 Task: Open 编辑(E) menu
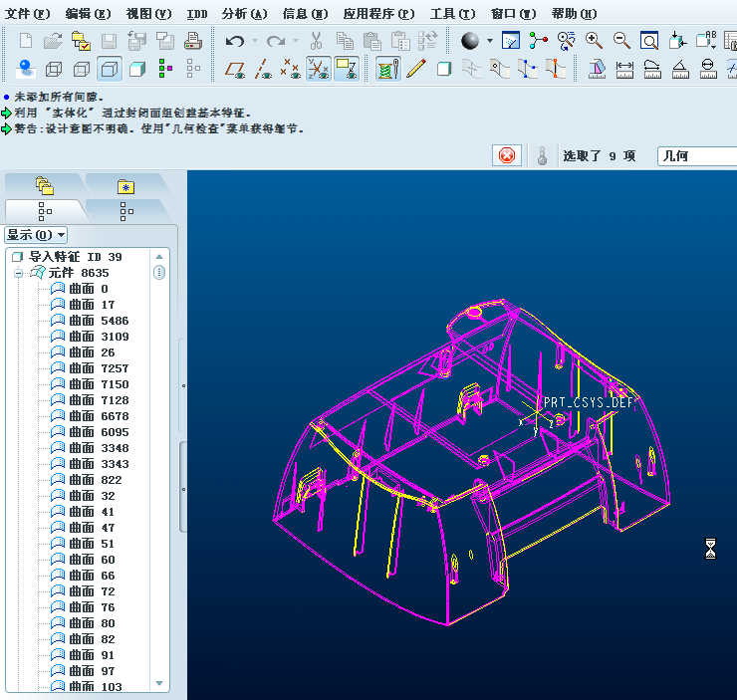tap(88, 14)
